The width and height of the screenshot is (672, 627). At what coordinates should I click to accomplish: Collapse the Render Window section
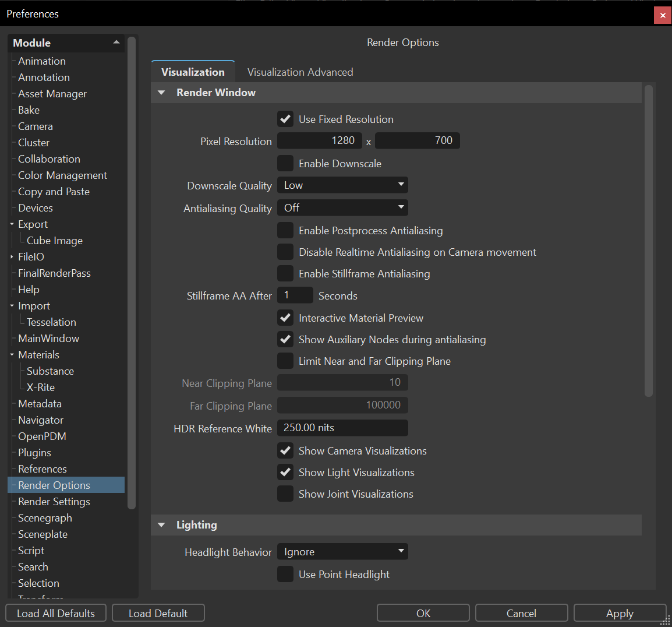point(161,92)
